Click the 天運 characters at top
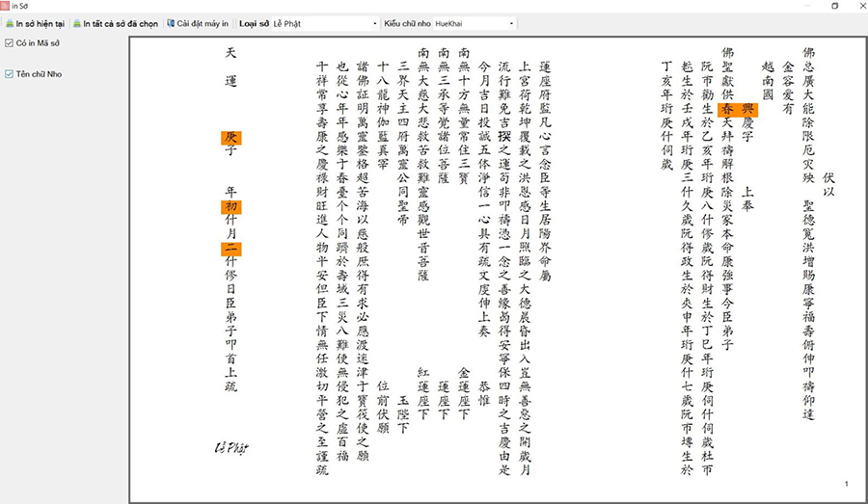The image size is (868, 504). click(231, 66)
